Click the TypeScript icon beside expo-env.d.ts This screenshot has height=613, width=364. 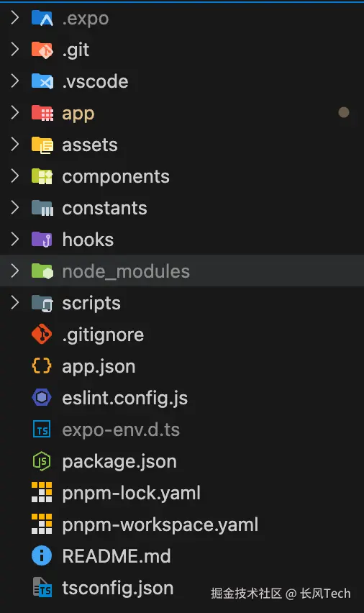click(42, 430)
